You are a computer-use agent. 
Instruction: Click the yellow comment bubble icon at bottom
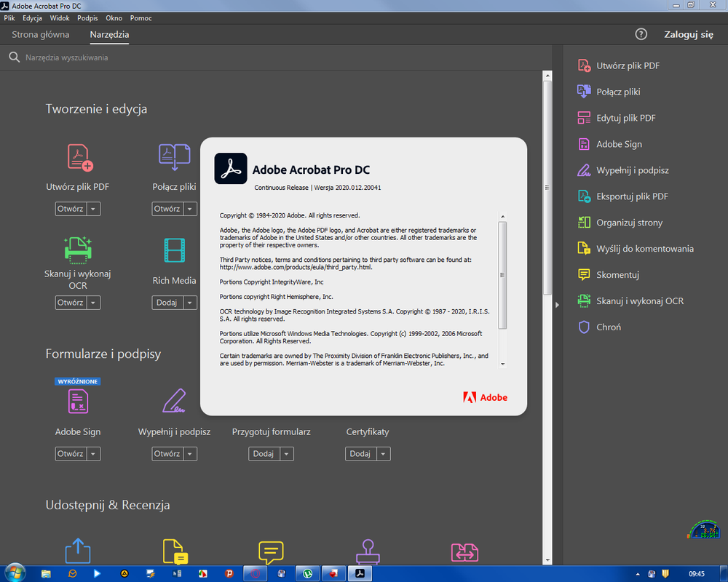[271, 552]
